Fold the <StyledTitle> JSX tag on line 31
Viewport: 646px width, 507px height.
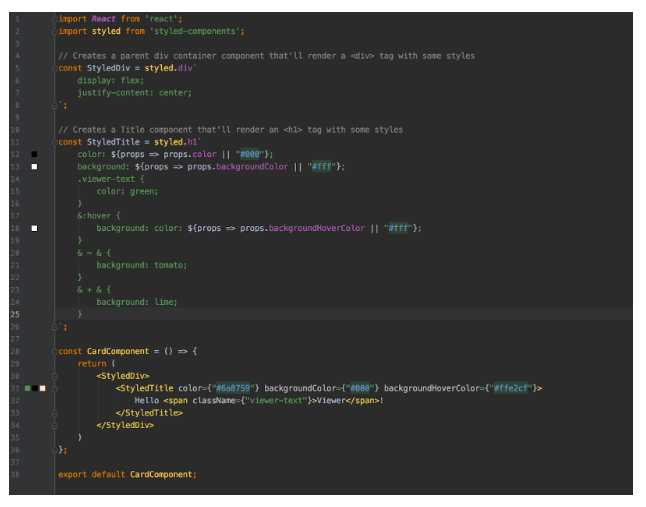[54, 388]
